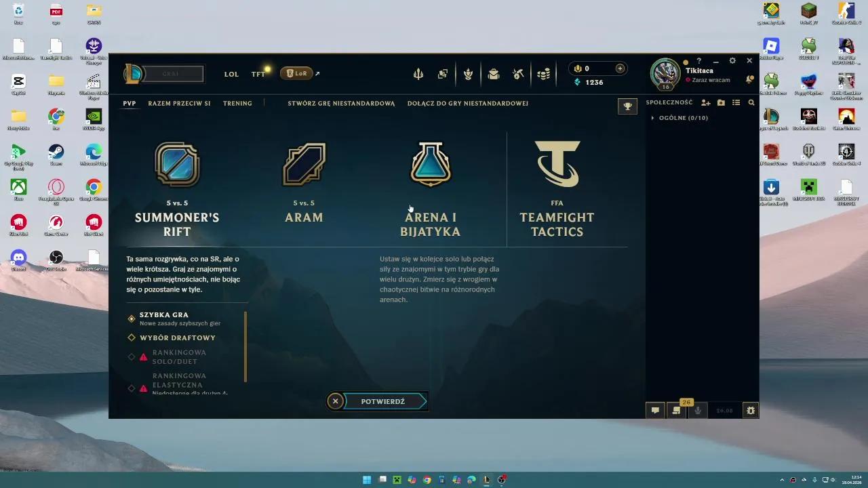Image resolution: width=868 pixels, height=488 pixels.
Task: Search the friends list with the magnifier icon
Action: [x=751, y=103]
